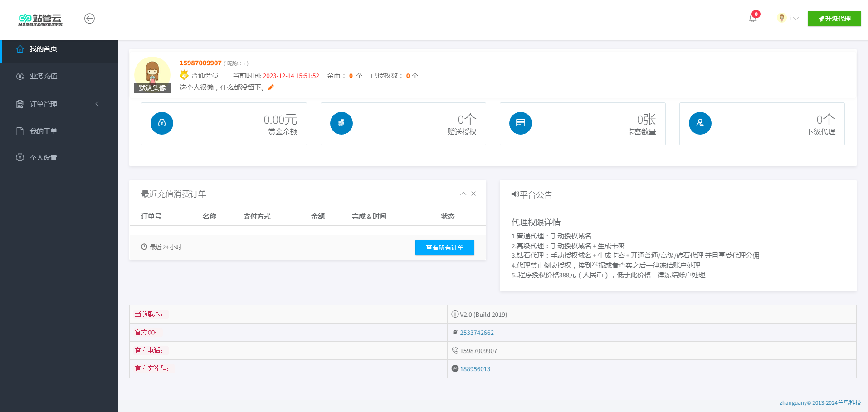This screenshot has width=868, height=412.
Task: Click the pencil icon to edit signature
Action: [x=271, y=87]
